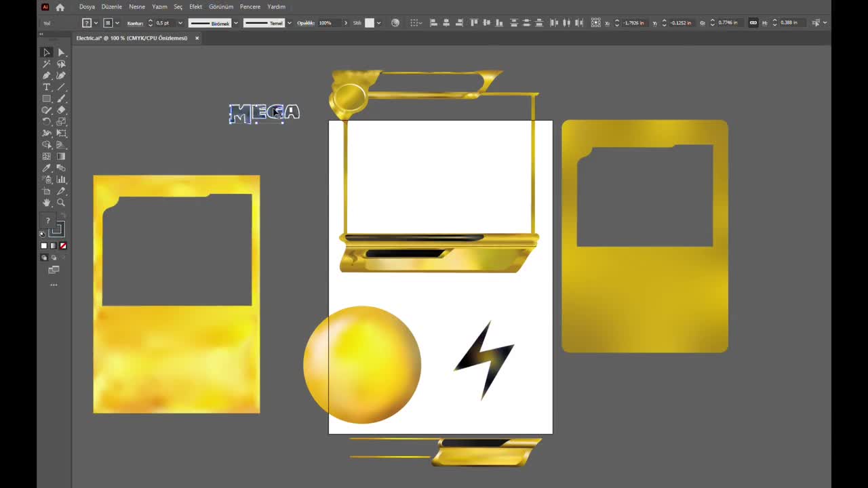
Task: Open the Görünüm menu
Action: [221, 7]
